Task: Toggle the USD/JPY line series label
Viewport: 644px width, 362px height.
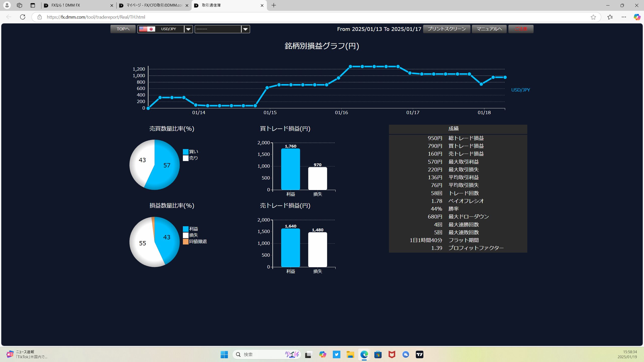Action: (520, 90)
